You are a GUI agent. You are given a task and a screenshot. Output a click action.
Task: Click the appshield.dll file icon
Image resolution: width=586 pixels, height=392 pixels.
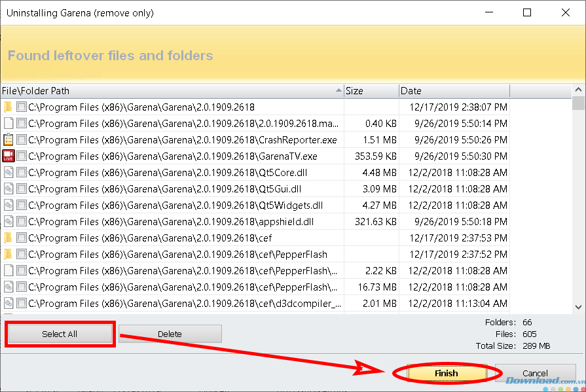pyautogui.click(x=8, y=222)
